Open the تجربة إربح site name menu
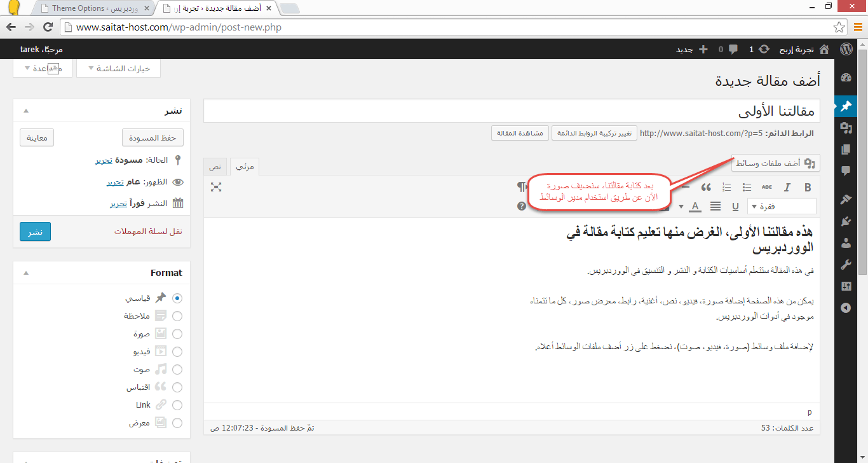 [797, 49]
